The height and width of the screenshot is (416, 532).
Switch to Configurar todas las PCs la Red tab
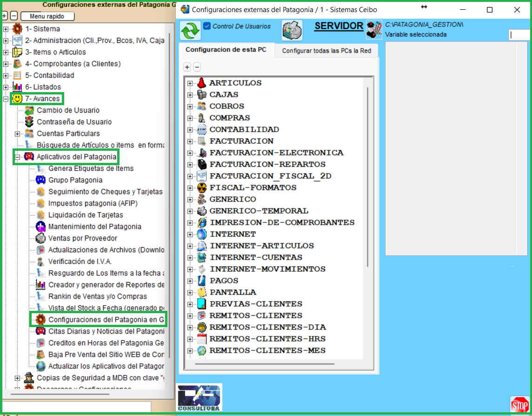(326, 51)
